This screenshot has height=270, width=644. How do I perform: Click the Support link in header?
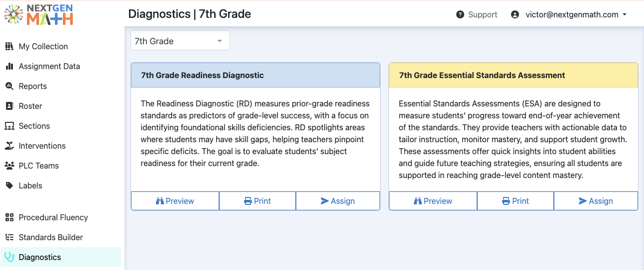477,15
